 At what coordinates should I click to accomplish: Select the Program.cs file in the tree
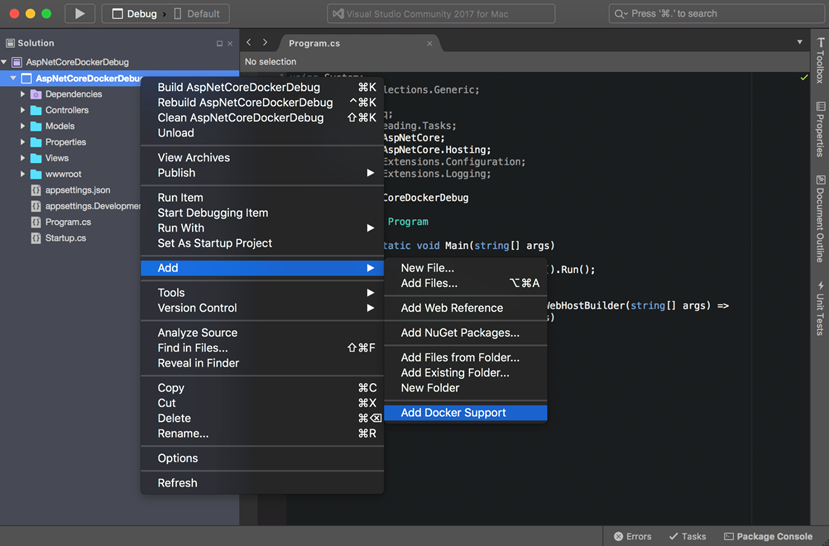tap(68, 222)
